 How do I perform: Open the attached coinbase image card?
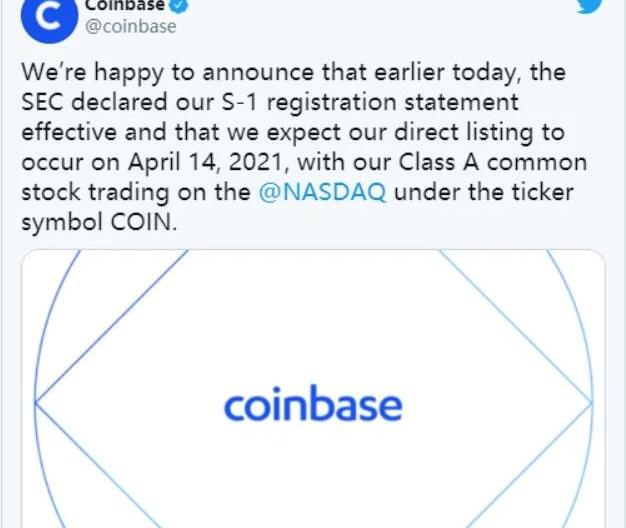(313, 390)
